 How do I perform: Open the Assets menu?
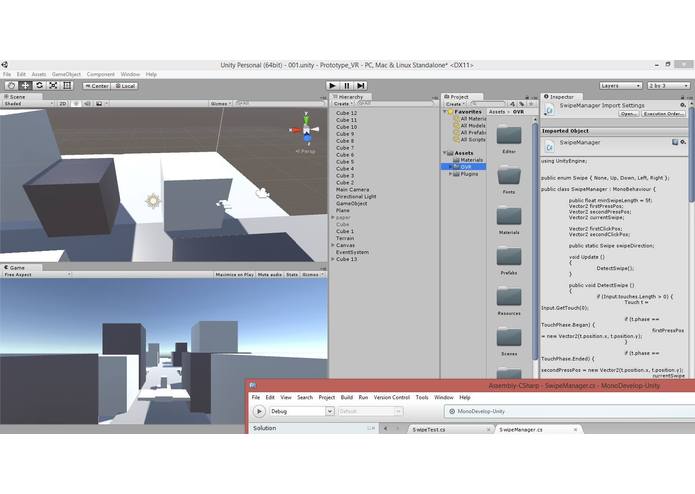(x=39, y=74)
